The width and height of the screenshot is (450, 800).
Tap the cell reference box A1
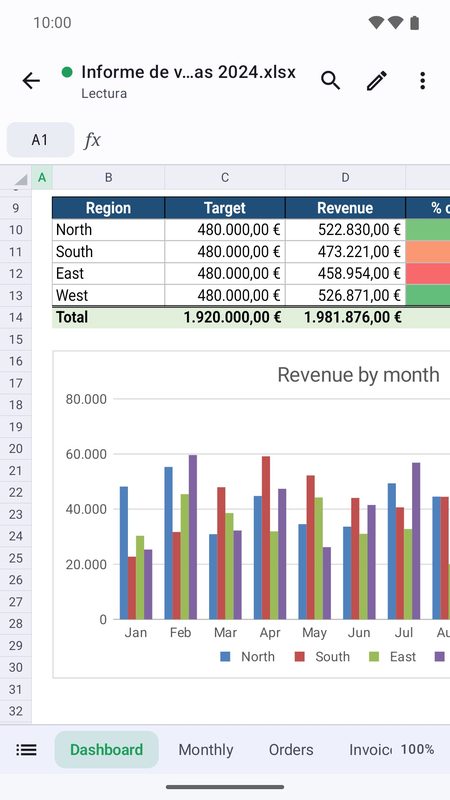pyautogui.click(x=40, y=140)
